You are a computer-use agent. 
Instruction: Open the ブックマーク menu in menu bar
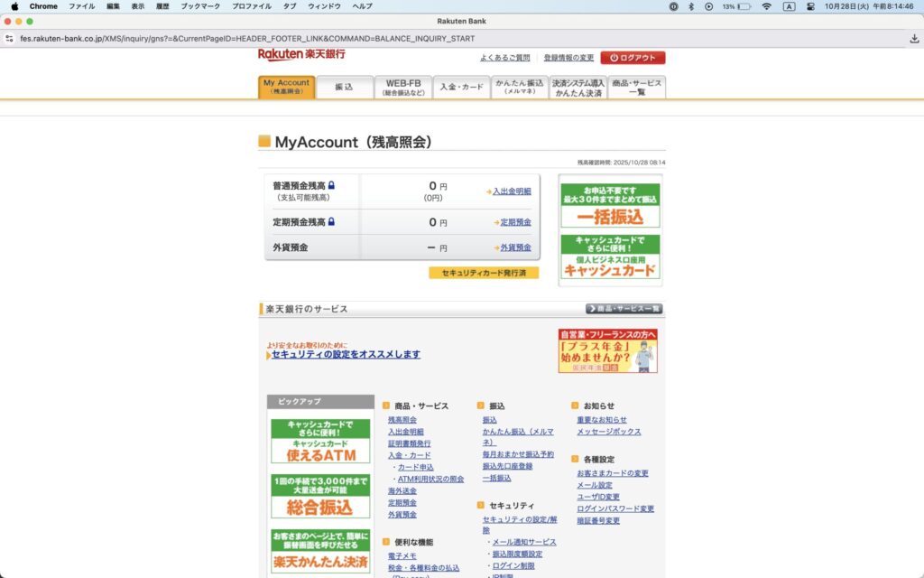coord(200,6)
